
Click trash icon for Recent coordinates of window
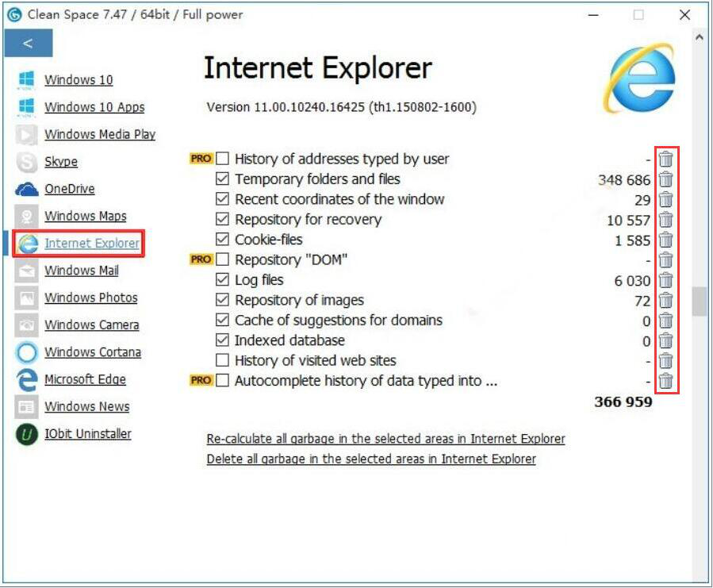(665, 199)
